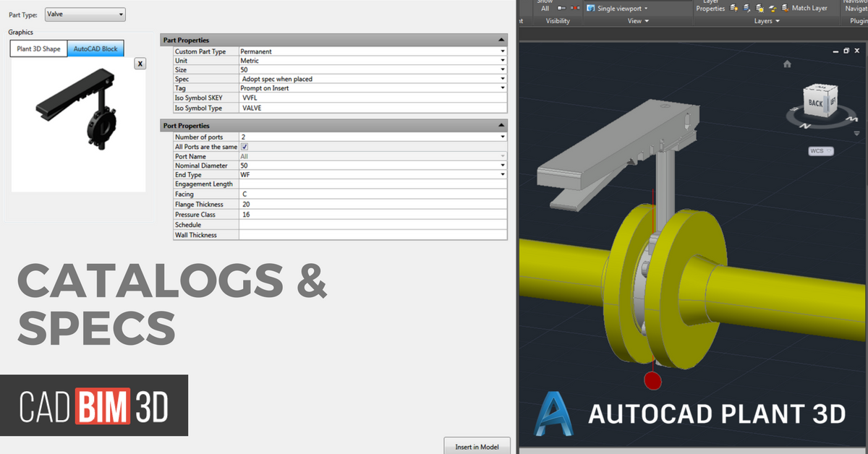This screenshot has height=454, width=868.
Task: Open Layer Properties from the ribbon
Action: click(710, 6)
